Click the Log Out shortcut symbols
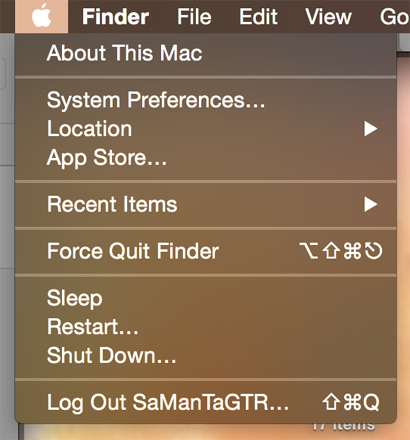Viewport: 410px width, 440px height. pyautogui.click(x=351, y=402)
